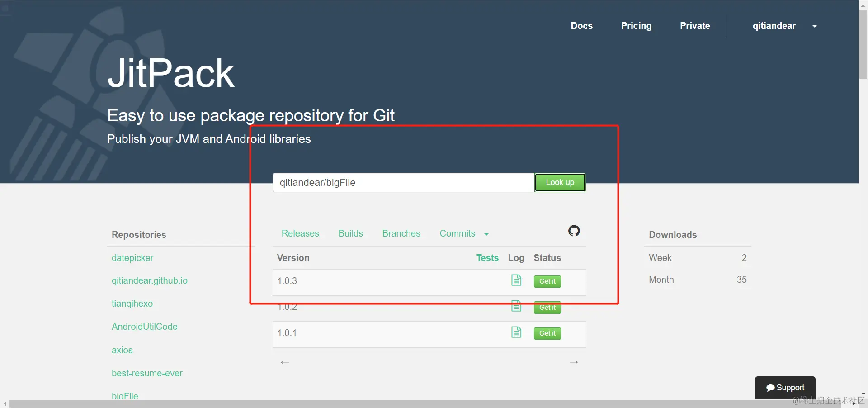Click Get it for version 1.0.2

(547, 308)
